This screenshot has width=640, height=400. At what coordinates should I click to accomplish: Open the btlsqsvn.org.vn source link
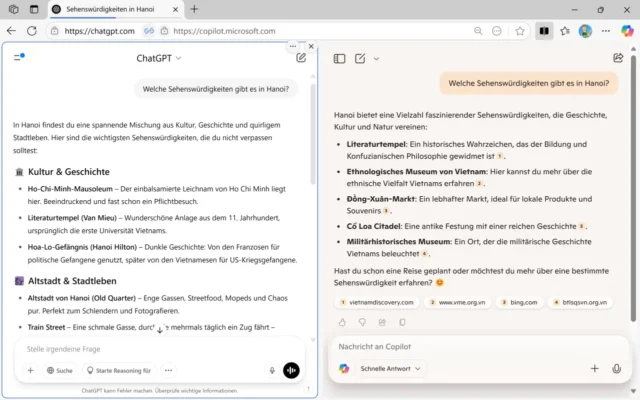(x=580, y=302)
